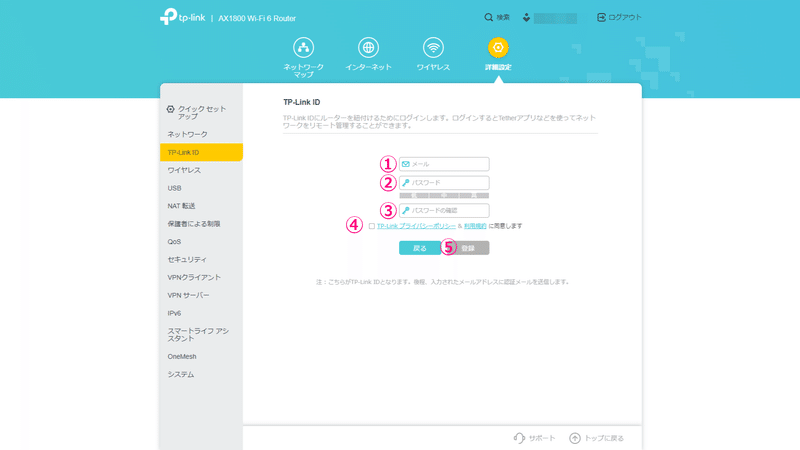This screenshot has width=800, height=450.
Task: Click the search magnifier icon
Action: pyautogui.click(x=488, y=17)
